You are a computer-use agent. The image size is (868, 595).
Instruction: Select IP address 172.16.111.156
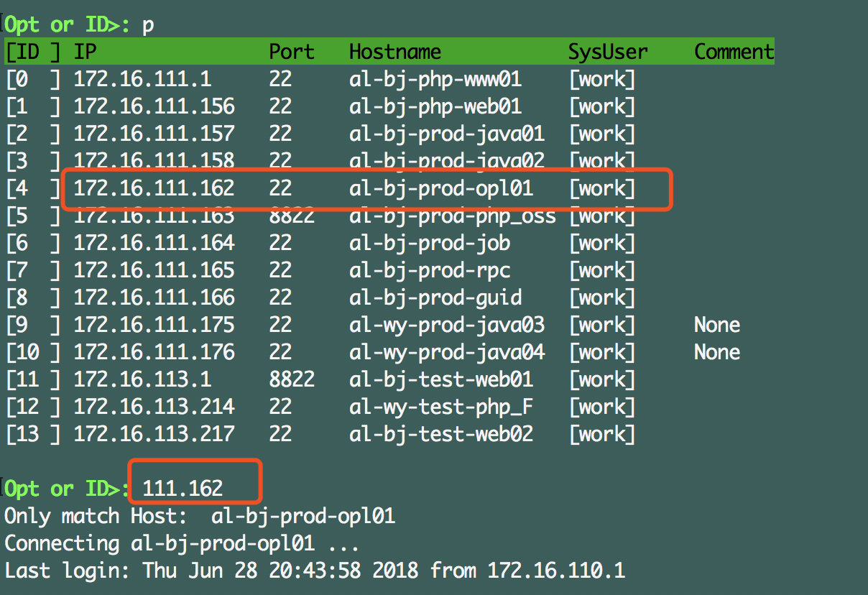click(154, 106)
